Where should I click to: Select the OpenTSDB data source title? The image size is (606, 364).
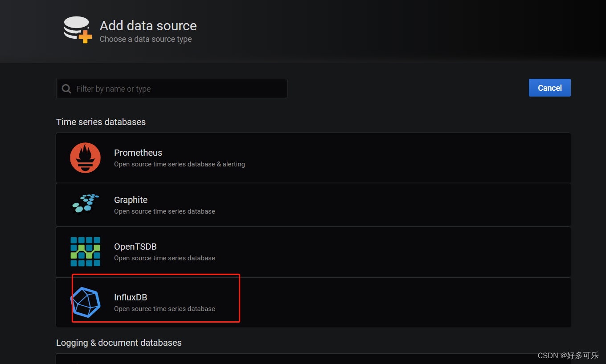tap(135, 247)
